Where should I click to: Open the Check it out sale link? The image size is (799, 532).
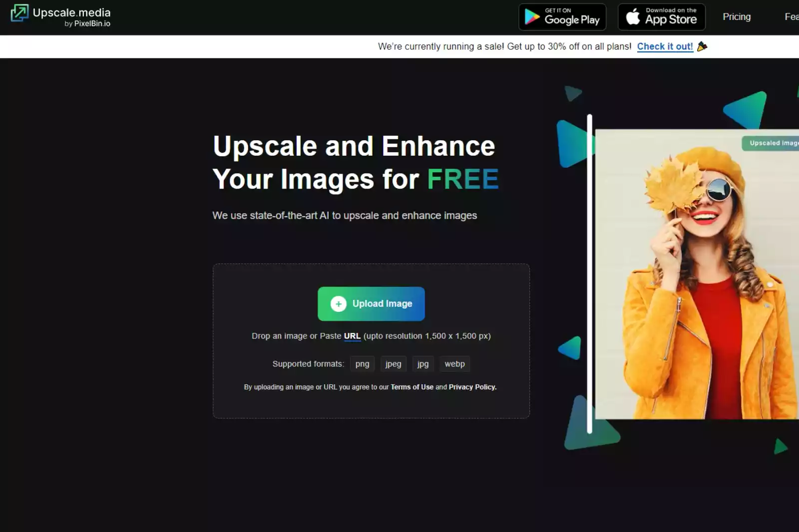pyautogui.click(x=665, y=46)
